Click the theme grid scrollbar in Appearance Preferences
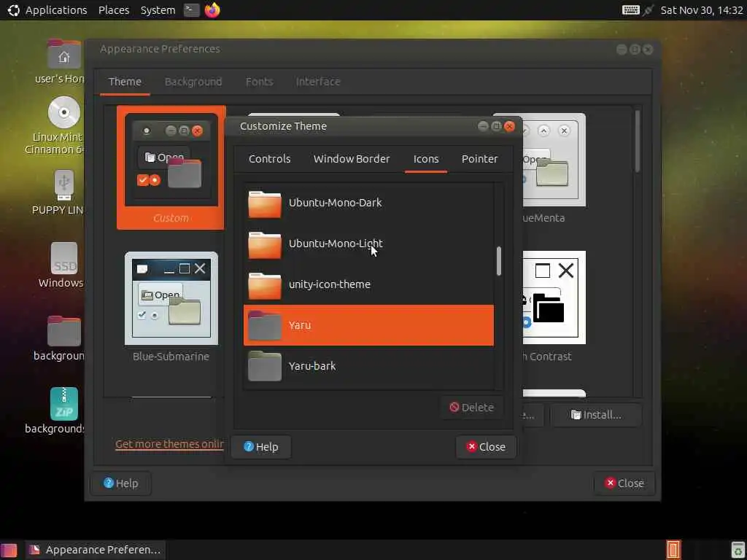Screen dimensions: 747x560 pyautogui.click(x=637, y=141)
